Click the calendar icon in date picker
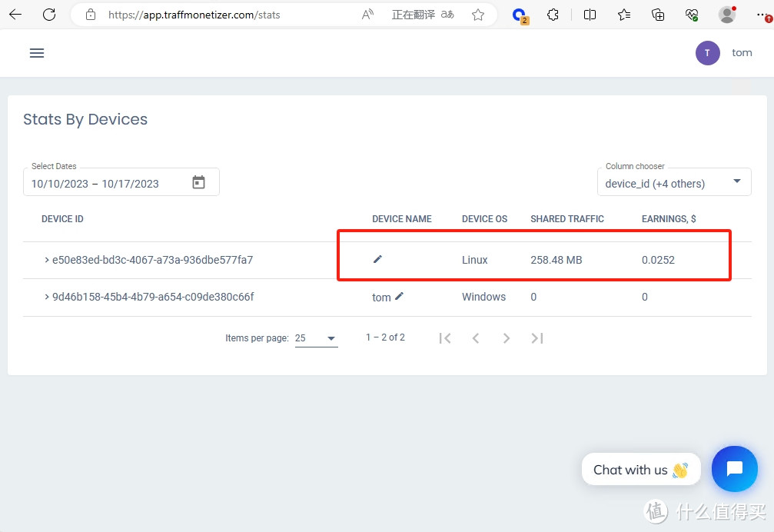 pyautogui.click(x=198, y=183)
